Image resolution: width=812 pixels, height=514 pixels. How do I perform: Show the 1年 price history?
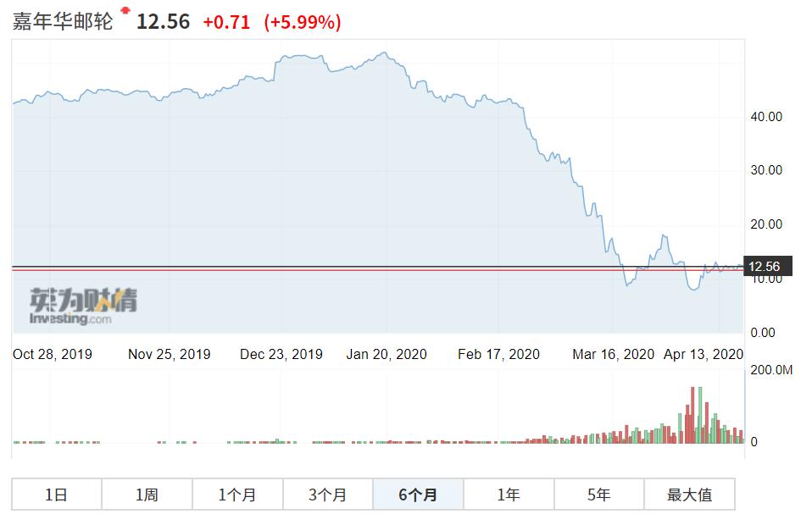(x=509, y=495)
